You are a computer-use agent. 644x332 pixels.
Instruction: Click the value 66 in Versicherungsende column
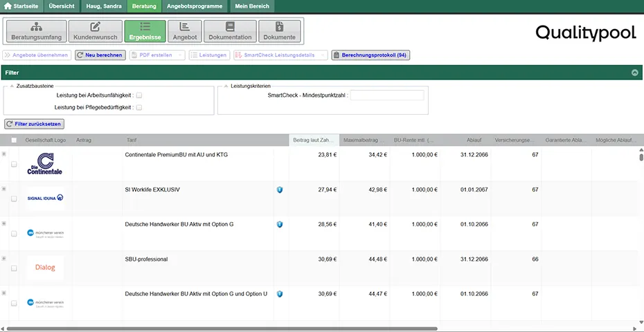[x=535, y=259]
